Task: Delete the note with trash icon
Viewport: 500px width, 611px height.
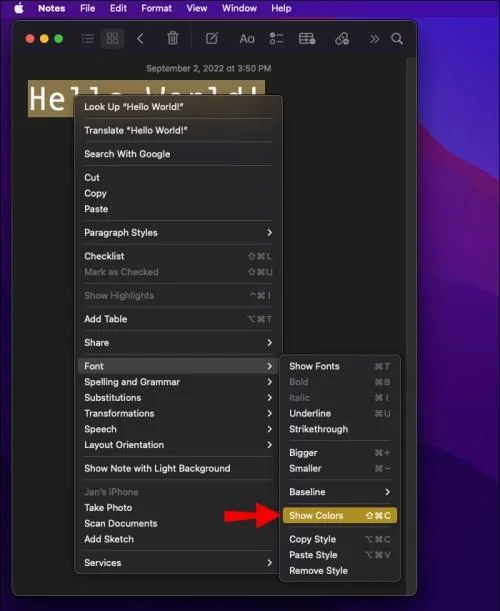Action: click(x=173, y=38)
